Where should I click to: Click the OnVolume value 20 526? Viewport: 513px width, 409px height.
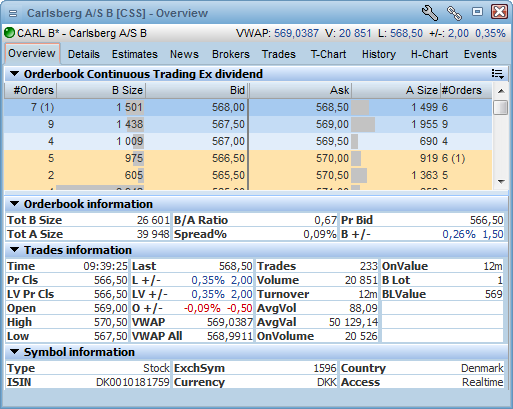point(361,336)
